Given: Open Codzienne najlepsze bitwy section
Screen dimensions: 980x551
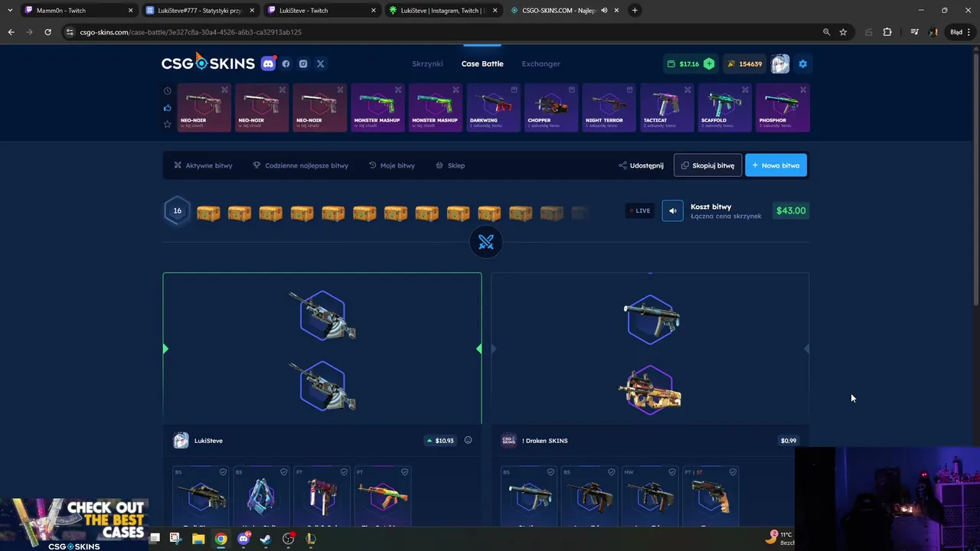Looking at the screenshot, I should tap(300, 165).
